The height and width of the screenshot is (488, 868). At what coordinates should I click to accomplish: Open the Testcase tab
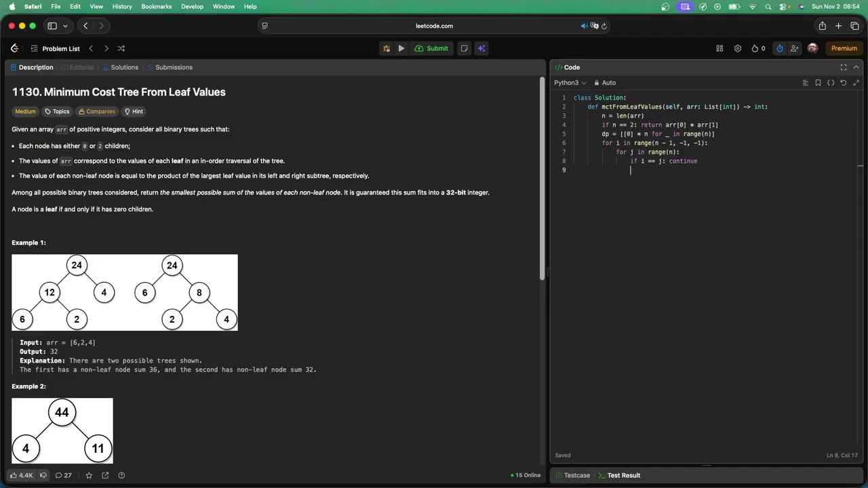(x=572, y=475)
